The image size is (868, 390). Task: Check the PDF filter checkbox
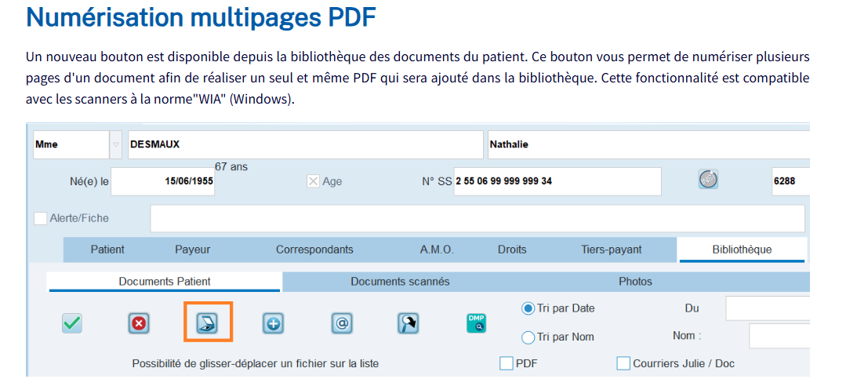tap(506, 363)
